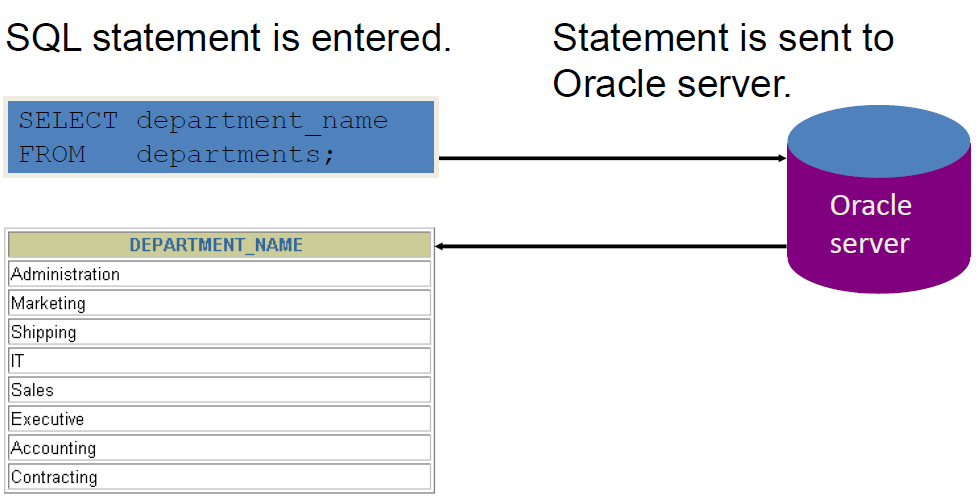Click the FROM keyword in SQL box

click(52, 154)
